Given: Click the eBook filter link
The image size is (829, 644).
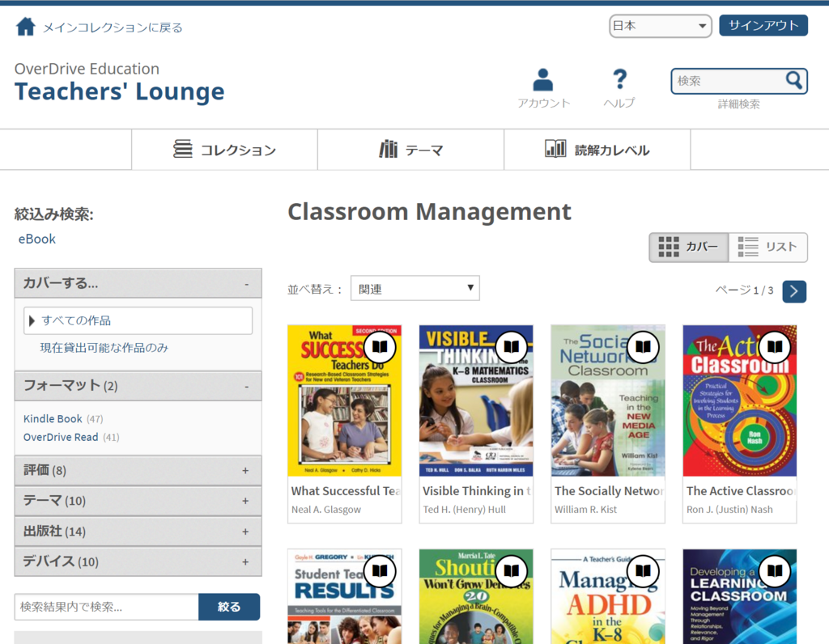Looking at the screenshot, I should pos(37,239).
